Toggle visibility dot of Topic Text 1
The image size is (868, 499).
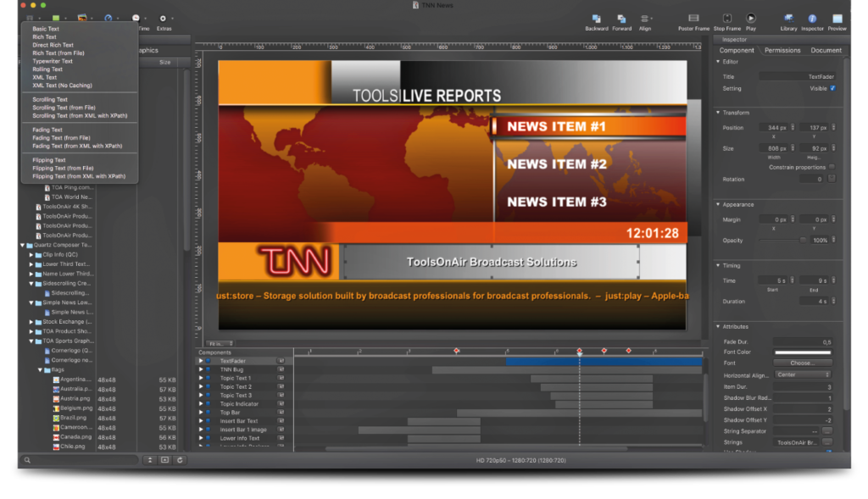209,378
